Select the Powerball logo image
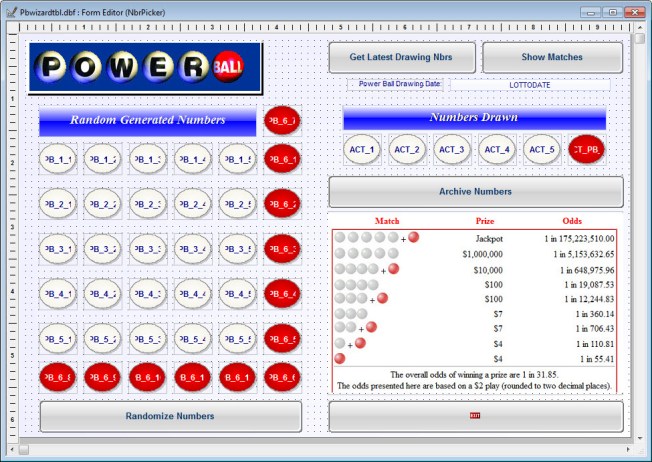The image size is (652, 462). (145, 67)
